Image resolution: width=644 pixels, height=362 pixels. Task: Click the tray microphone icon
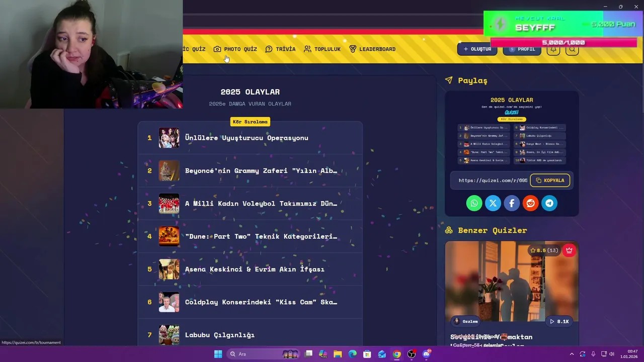tap(593, 354)
